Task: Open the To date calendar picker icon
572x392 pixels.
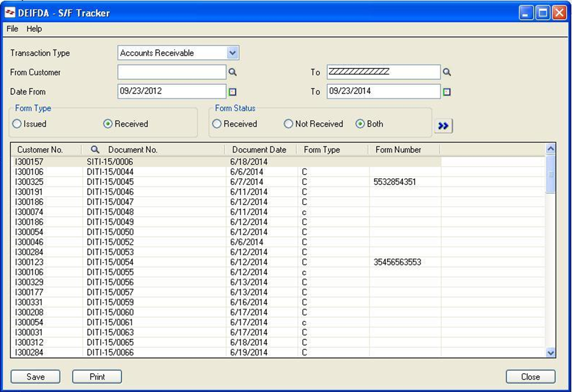Action: 446,92
